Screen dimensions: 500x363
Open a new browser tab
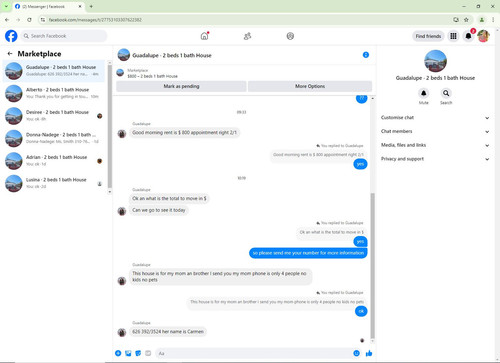(91, 6)
